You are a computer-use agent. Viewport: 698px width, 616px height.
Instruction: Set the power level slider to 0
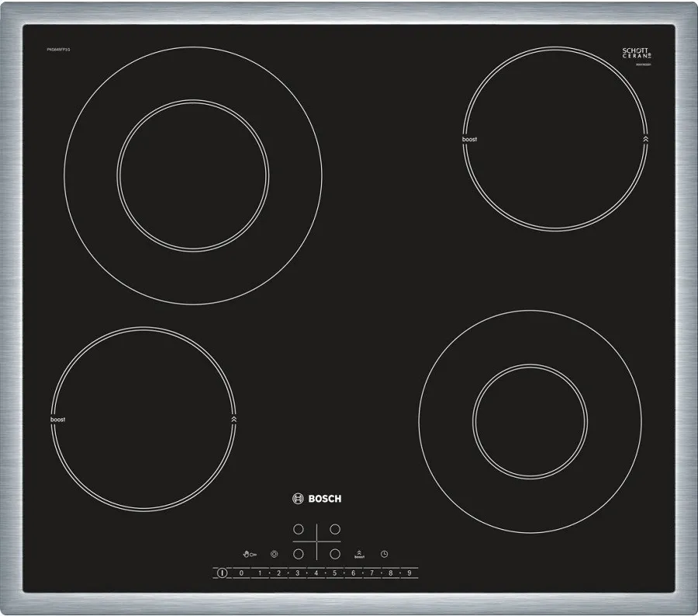coord(241,573)
